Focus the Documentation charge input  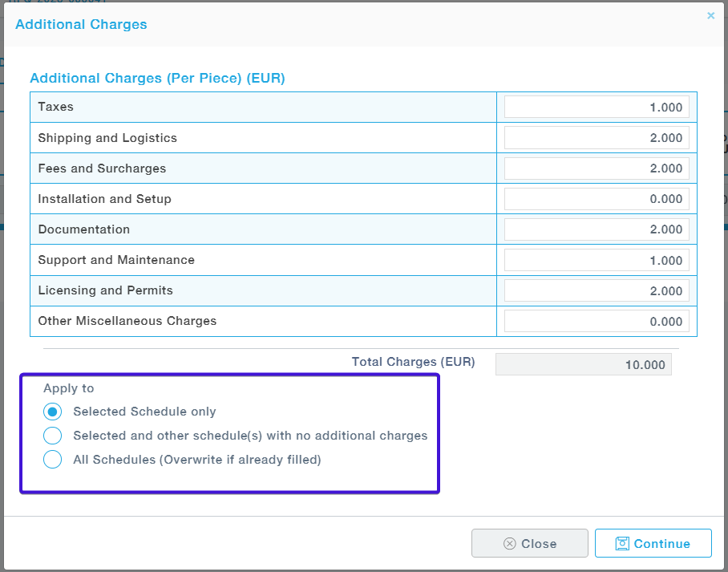[596, 229]
